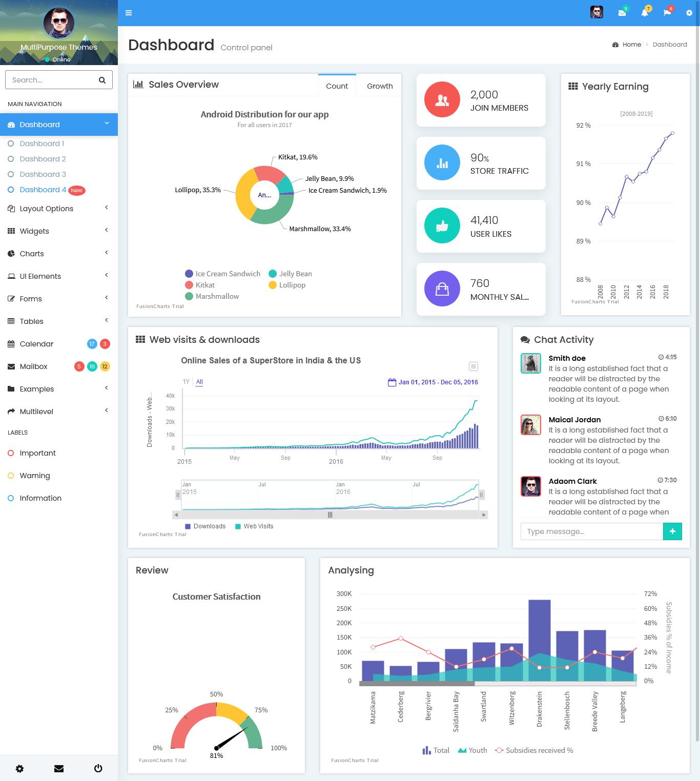
Task: Switch to the Growth tab
Action: [x=379, y=86]
